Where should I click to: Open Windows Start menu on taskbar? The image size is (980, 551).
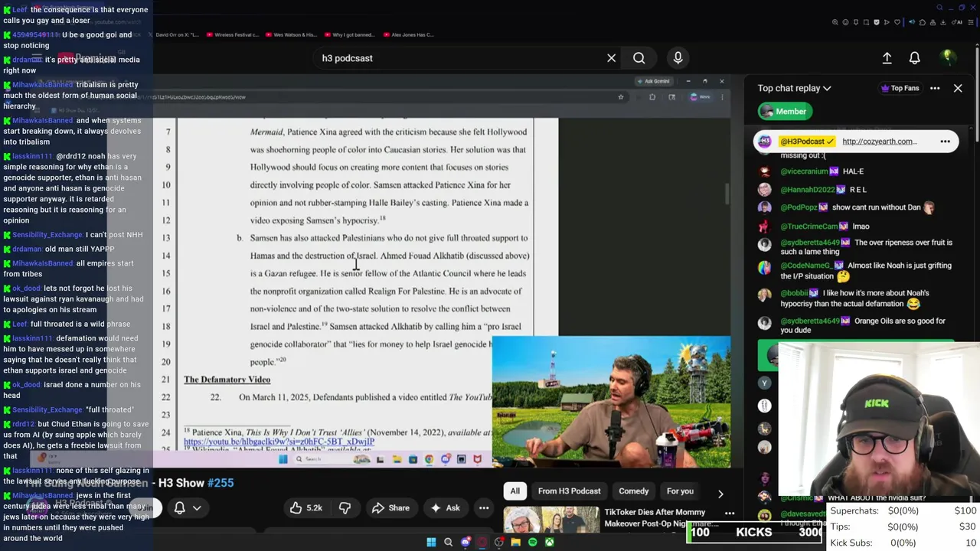click(431, 543)
